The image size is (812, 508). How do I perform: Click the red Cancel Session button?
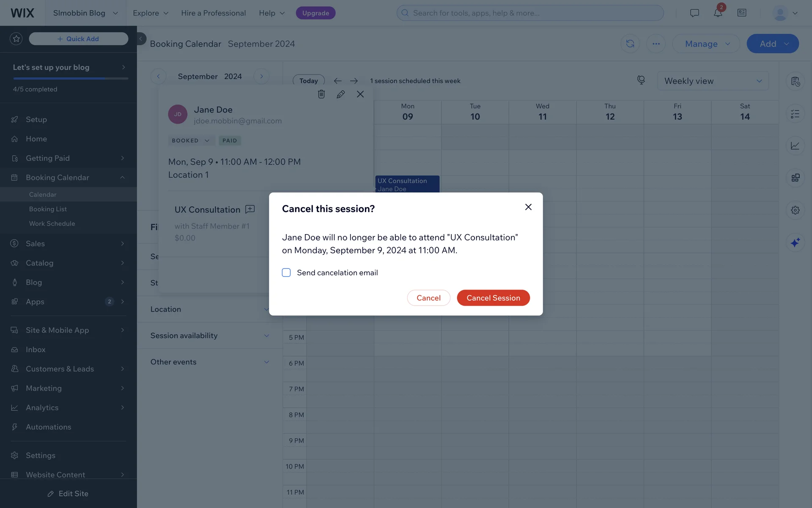point(493,298)
